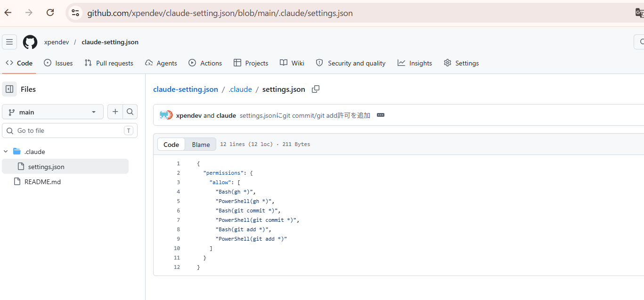Open the Actions tab

click(x=205, y=63)
